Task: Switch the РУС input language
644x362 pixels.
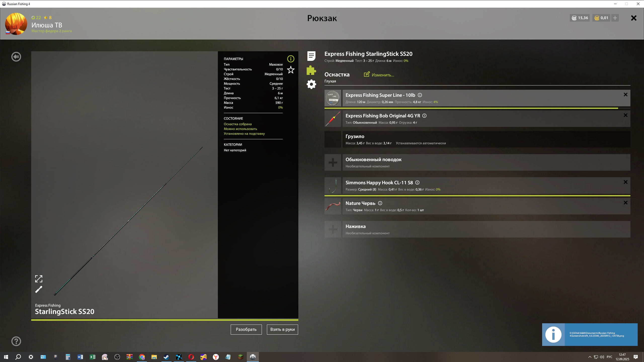Action: (x=609, y=357)
